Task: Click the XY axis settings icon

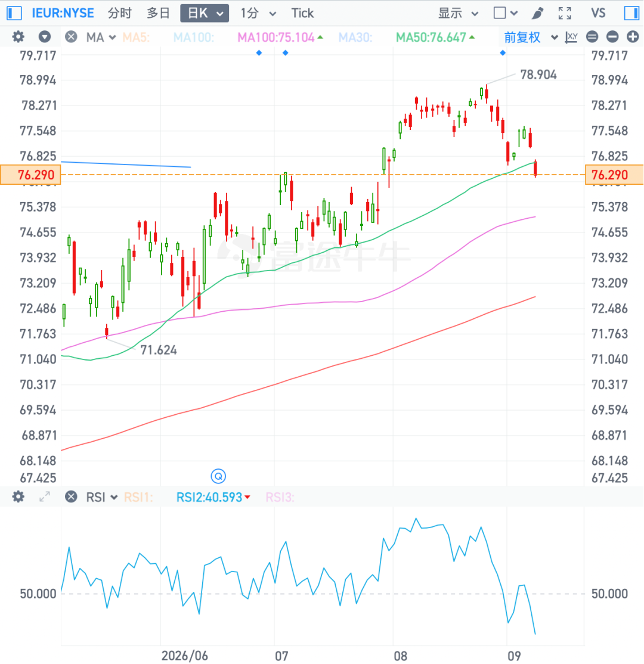Action: (x=571, y=38)
